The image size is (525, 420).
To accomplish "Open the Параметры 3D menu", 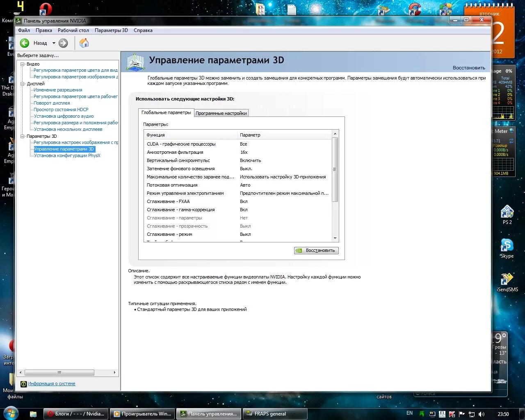I will tap(111, 30).
